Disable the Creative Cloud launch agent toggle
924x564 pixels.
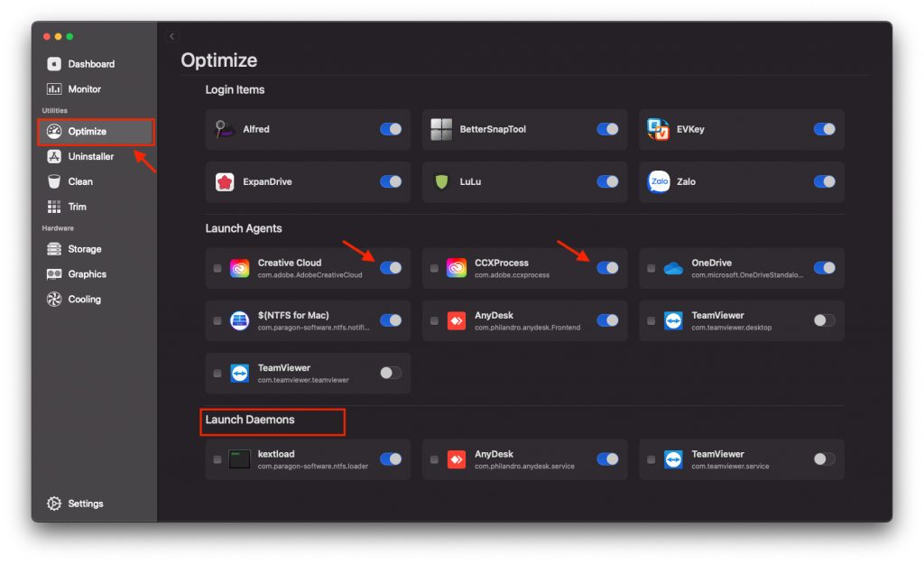(x=391, y=268)
